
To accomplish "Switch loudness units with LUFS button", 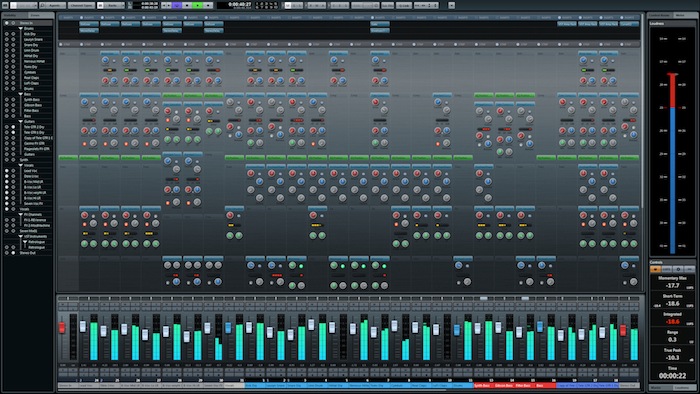I will [x=667, y=269].
